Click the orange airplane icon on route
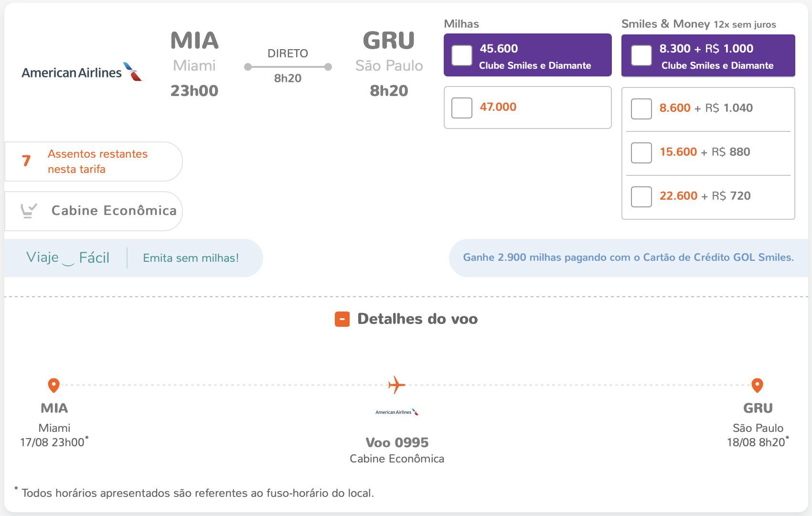The height and width of the screenshot is (516, 812). point(396,385)
